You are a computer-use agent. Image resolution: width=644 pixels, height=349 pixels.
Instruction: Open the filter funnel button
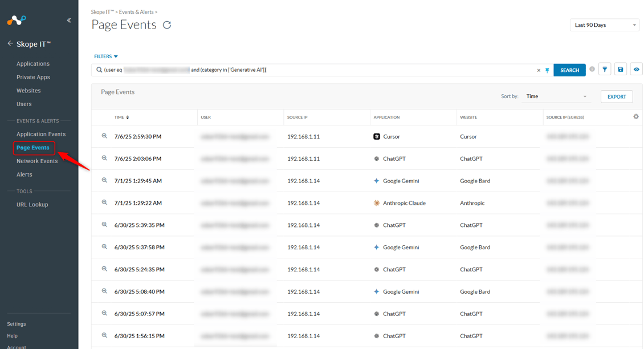605,70
